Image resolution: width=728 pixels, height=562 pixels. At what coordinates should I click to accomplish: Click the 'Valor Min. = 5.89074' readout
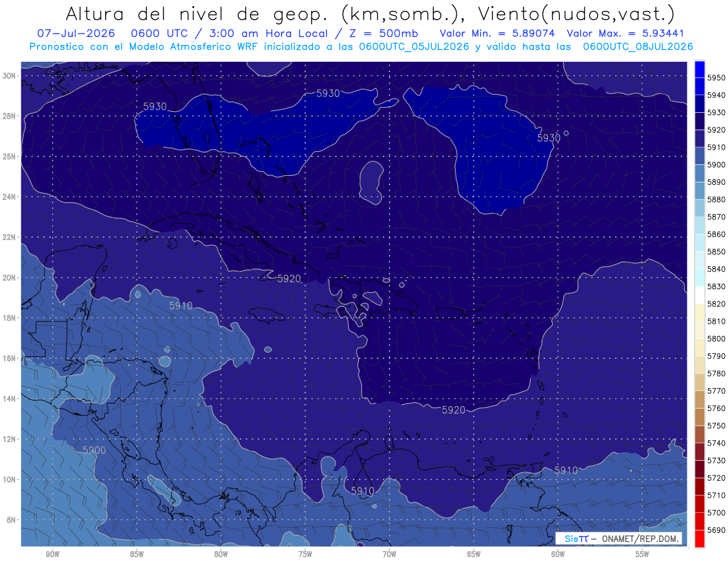498,33
